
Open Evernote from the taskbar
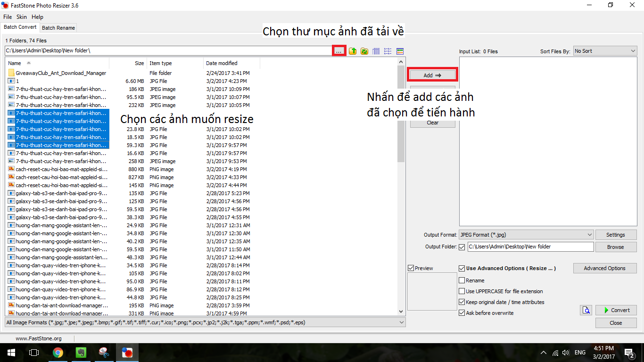[81, 353]
